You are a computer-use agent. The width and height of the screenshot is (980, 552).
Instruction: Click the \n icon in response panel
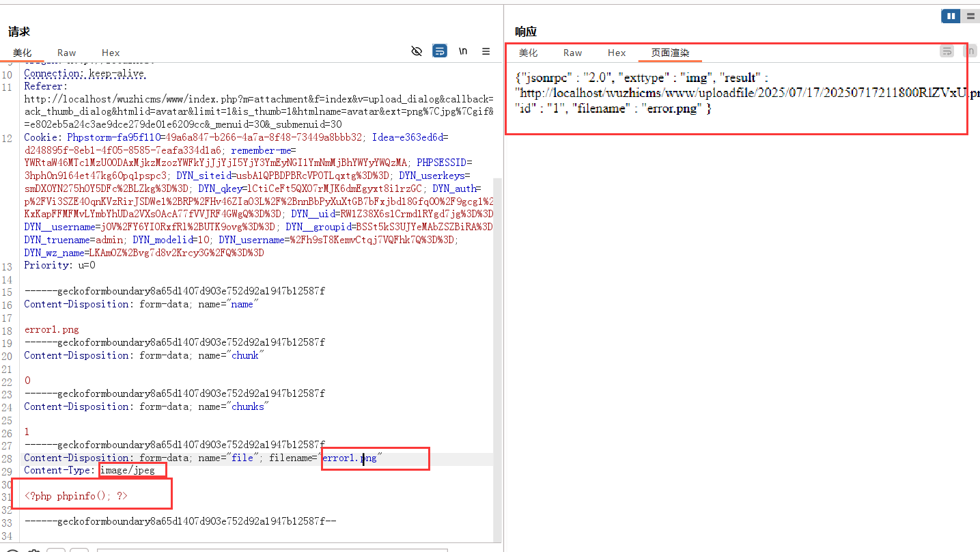click(969, 51)
